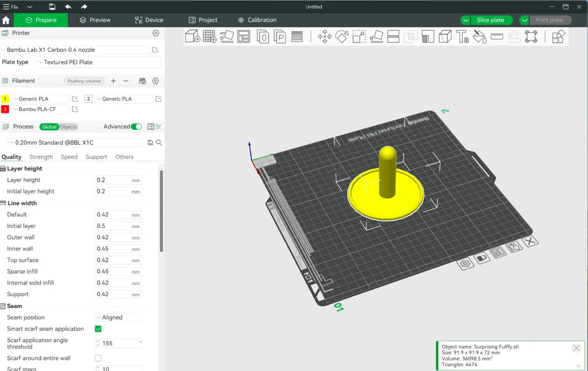
Task: Select the Cut tool
Action: click(x=393, y=36)
